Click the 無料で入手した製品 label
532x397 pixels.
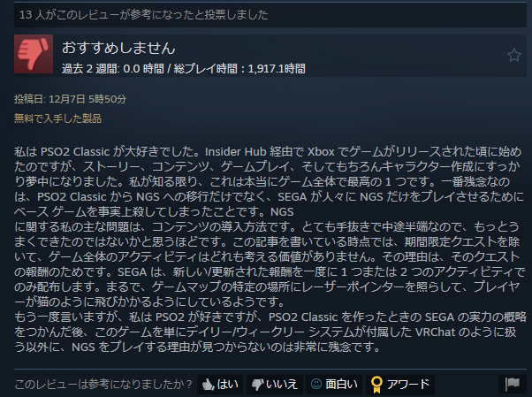[x=57, y=118]
